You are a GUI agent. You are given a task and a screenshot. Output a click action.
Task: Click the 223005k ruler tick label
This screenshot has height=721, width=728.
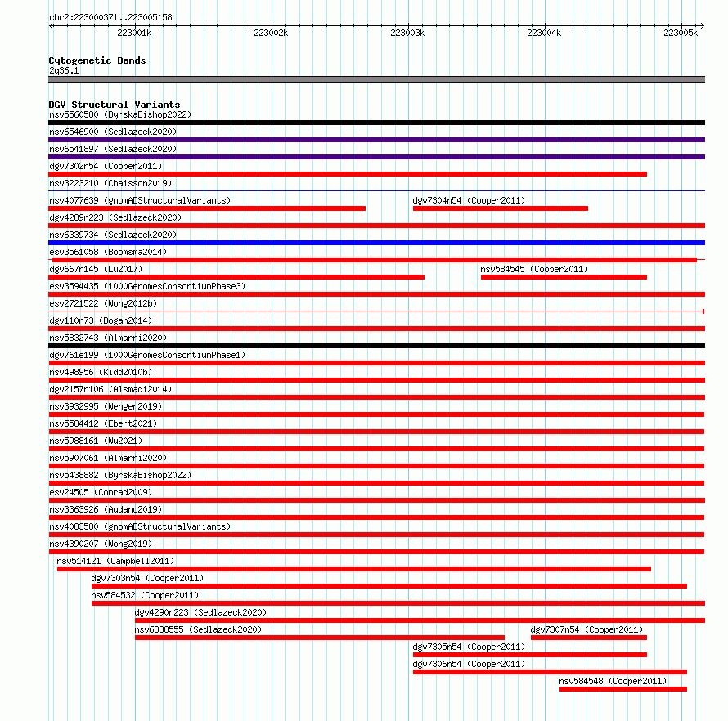tap(681, 33)
